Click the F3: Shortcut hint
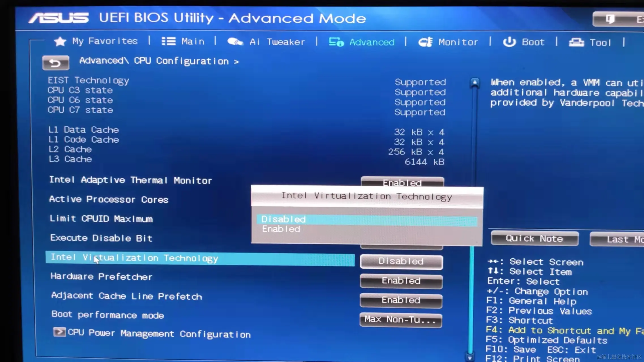Image resolution: width=644 pixels, height=362 pixels. (519, 320)
